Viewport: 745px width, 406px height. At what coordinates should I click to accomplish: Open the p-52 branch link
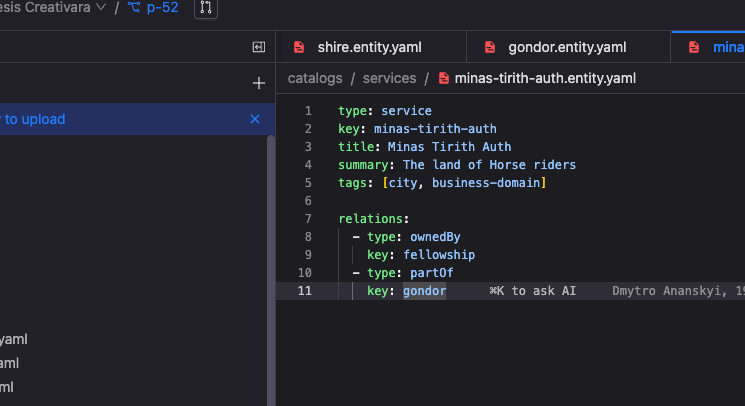pos(162,8)
